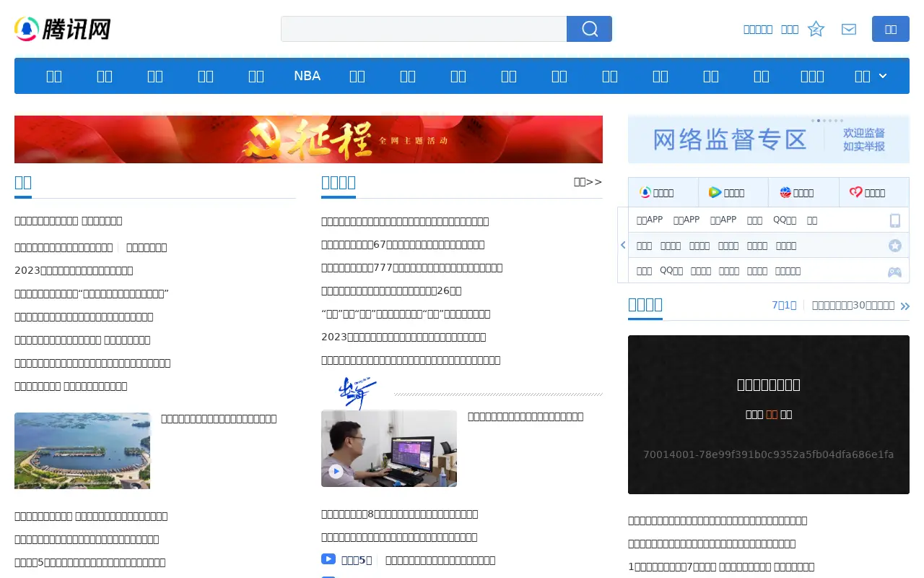
Task: Click the gamepad icon in the services panel
Action: click(x=895, y=272)
